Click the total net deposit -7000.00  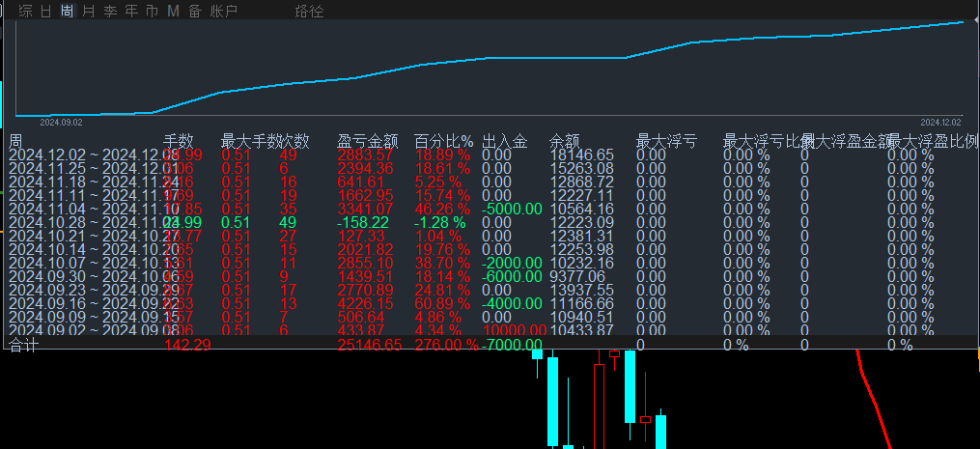pyautogui.click(x=513, y=345)
